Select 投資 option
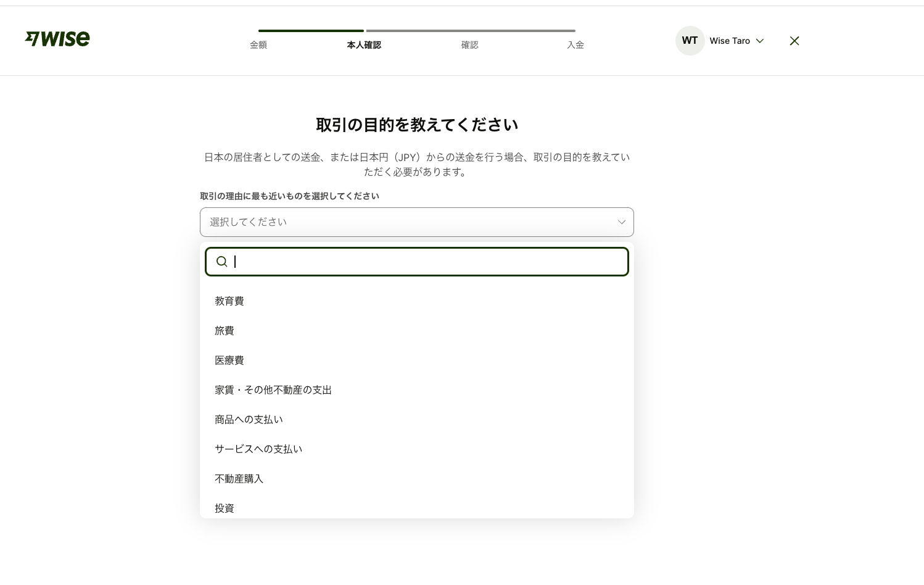This screenshot has width=924, height=585. click(x=225, y=508)
